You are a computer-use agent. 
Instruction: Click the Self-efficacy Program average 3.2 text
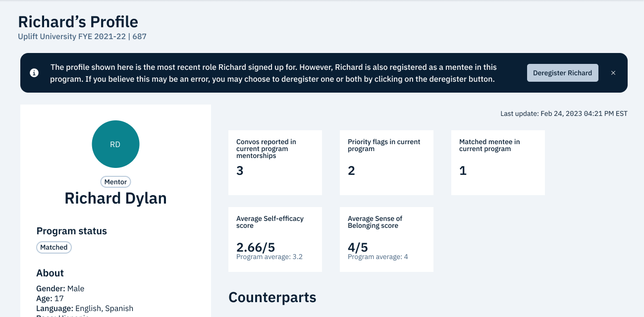[269, 257]
